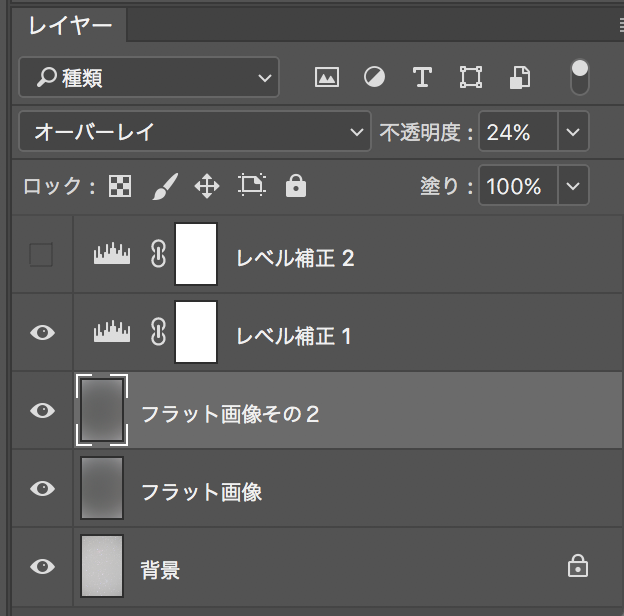Filter for adjustment layers icon

point(374,77)
